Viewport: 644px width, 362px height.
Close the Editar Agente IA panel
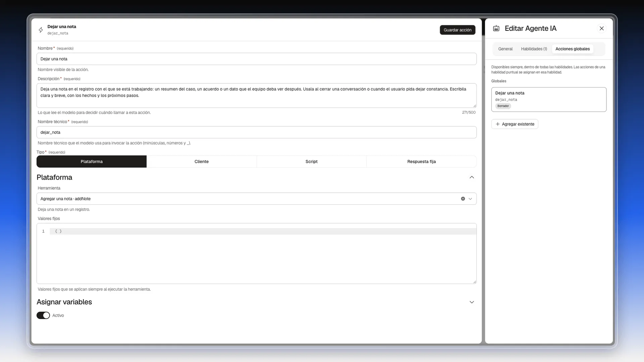pyautogui.click(x=601, y=28)
